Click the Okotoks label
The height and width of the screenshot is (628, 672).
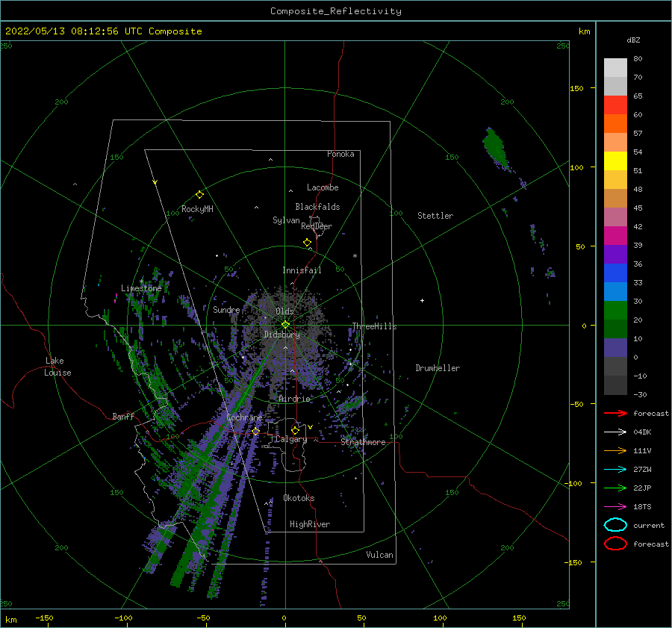pyautogui.click(x=299, y=498)
